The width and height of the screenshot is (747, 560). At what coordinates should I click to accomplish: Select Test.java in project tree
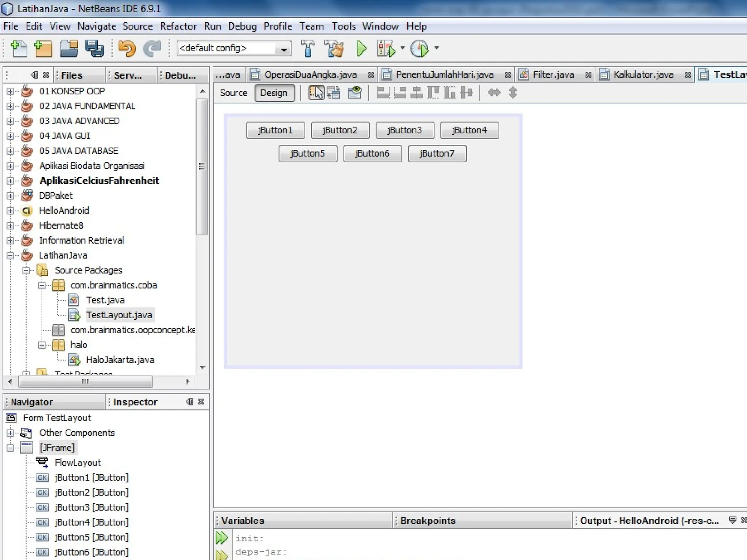[105, 300]
